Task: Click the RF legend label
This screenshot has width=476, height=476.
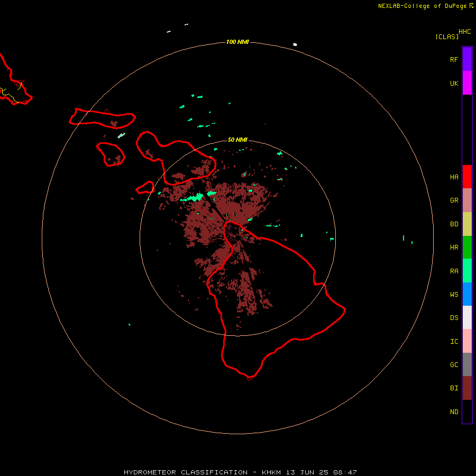Action: point(454,59)
